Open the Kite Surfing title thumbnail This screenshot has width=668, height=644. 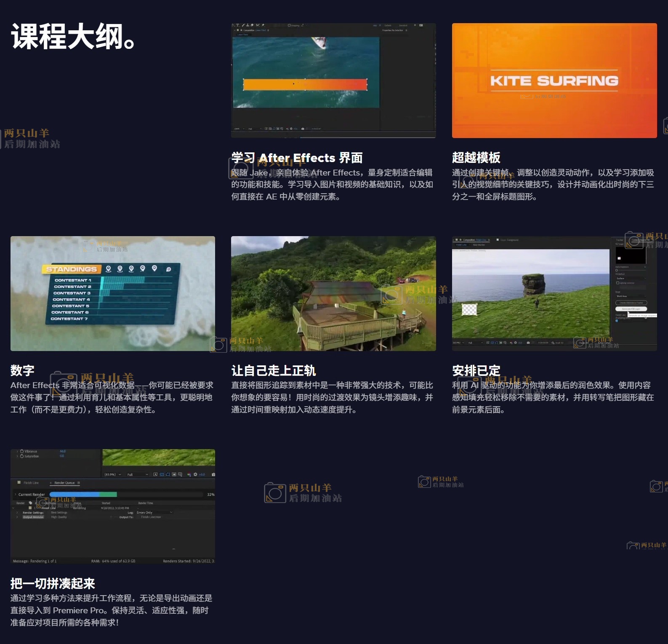[x=554, y=80]
